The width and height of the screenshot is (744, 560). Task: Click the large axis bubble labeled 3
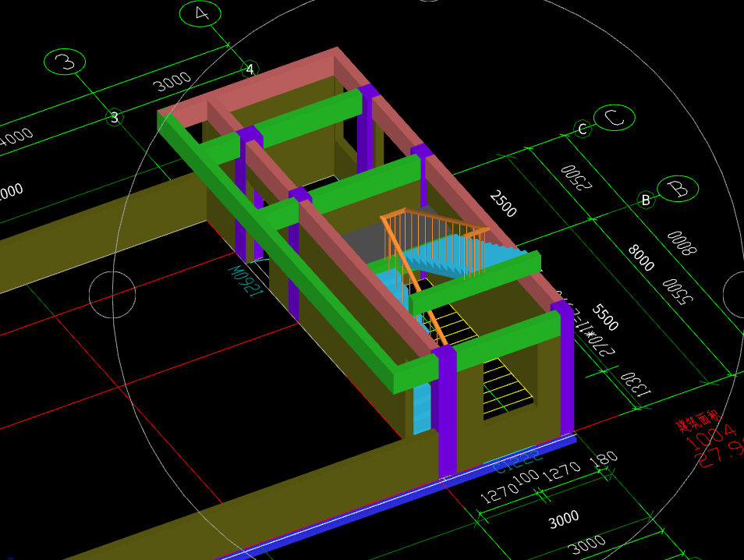pyautogui.click(x=65, y=62)
